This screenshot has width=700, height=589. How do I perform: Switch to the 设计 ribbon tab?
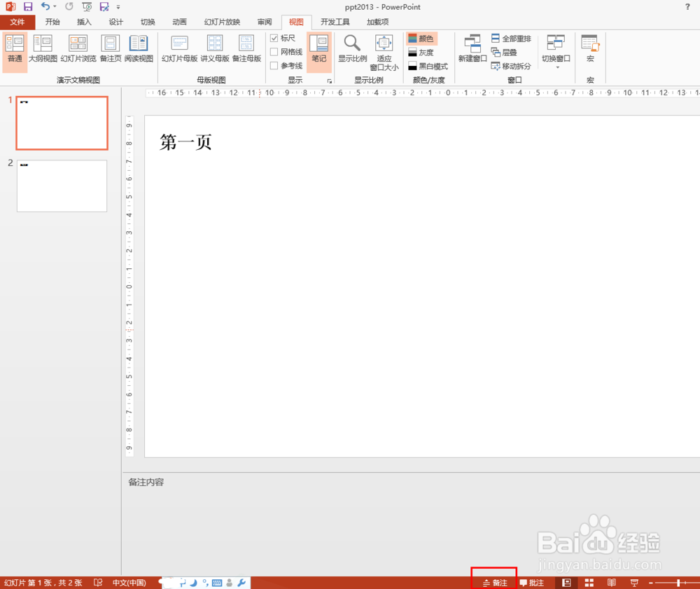click(116, 22)
